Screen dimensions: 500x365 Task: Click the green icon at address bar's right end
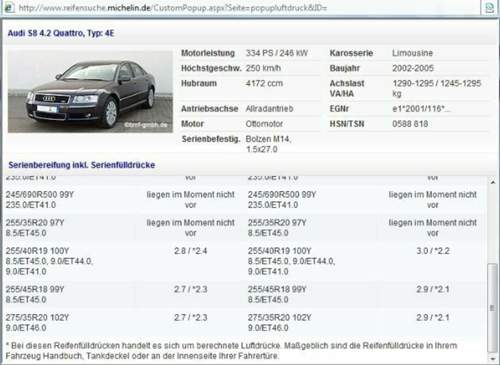pos(489,7)
